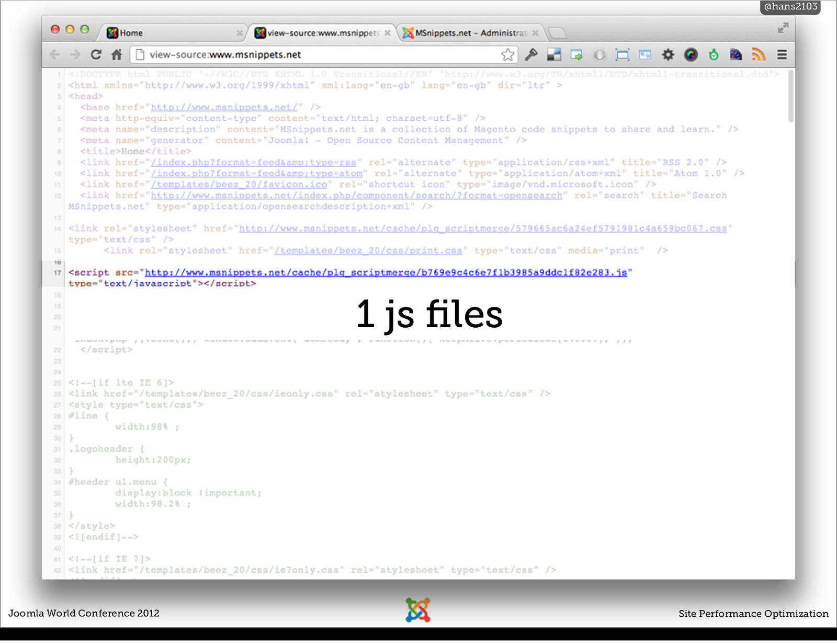Click the 'width:98% ;' CSS line
Screen dimensions: 837x644
point(147,427)
